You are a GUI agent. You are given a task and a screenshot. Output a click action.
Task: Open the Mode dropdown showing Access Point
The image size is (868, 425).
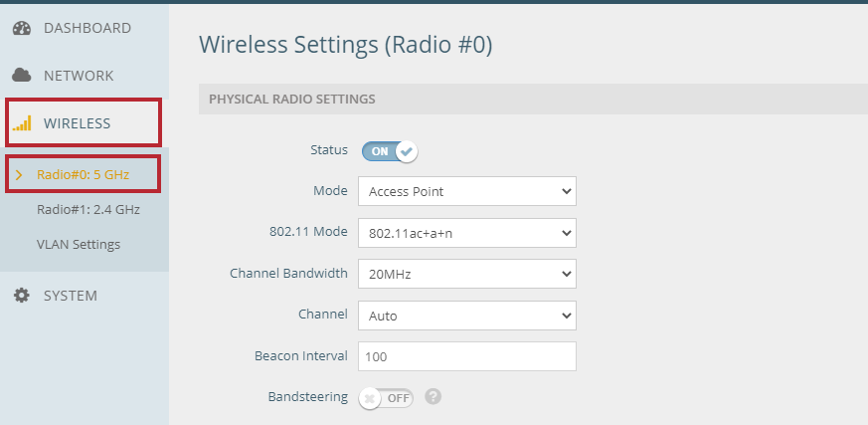[x=466, y=191]
